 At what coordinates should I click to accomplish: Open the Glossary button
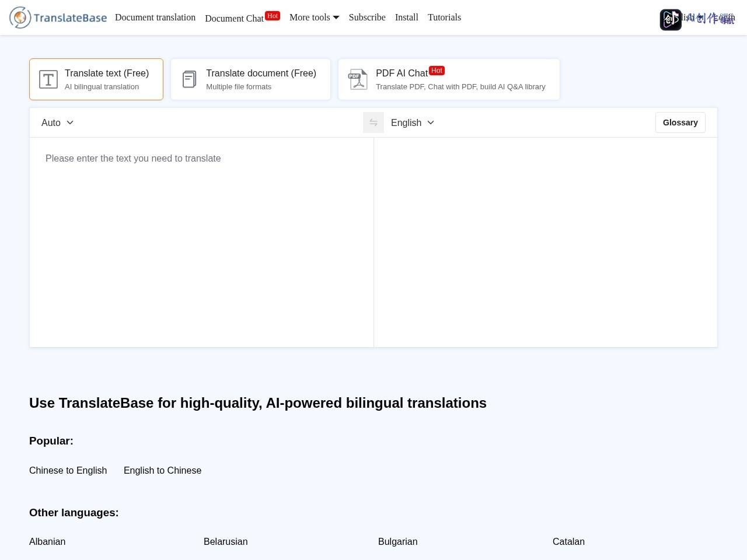(x=680, y=123)
